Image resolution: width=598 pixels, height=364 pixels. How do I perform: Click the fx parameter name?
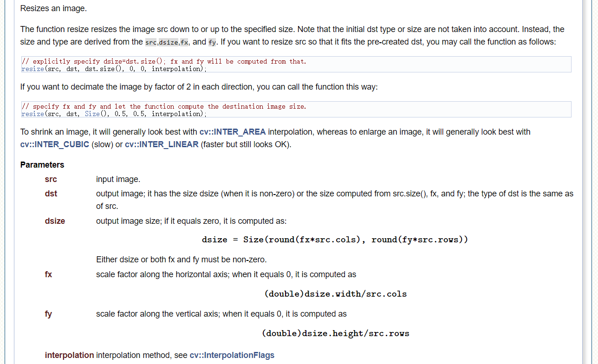[48, 274]
